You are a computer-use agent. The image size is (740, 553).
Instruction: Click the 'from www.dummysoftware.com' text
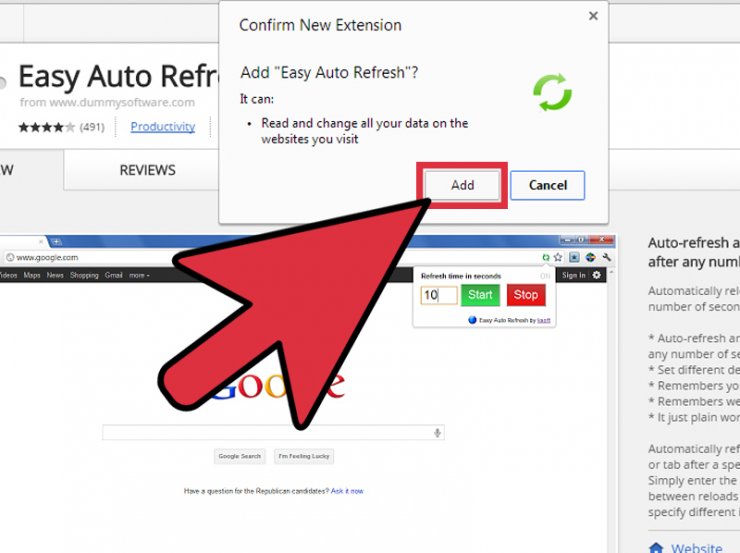click(x=107, y=102)
